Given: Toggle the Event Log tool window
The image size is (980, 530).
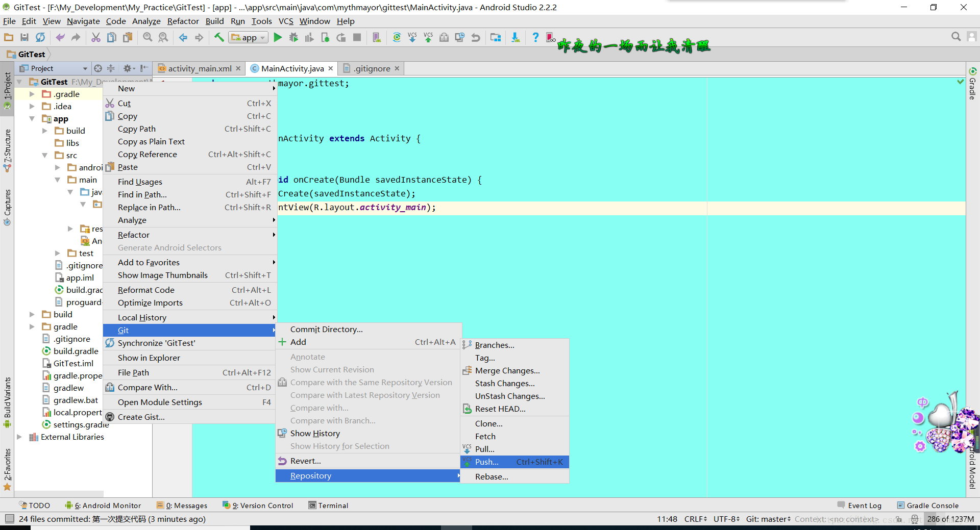Looking at the screenshot, I should (x=860, y=506).
